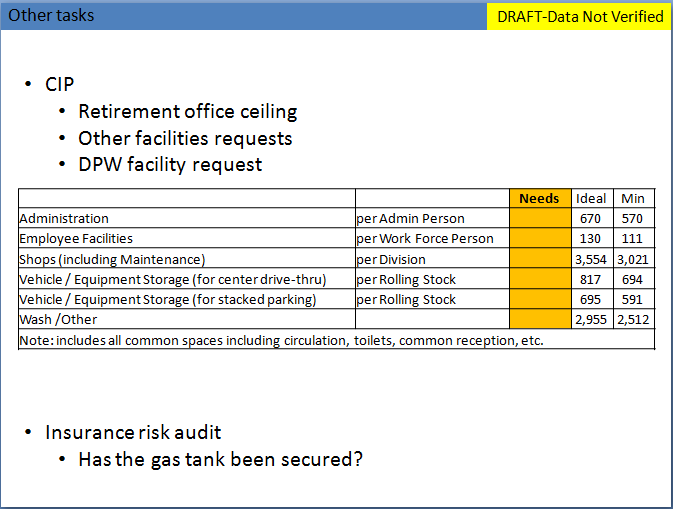
Task: Click the Employee Facilities min value 111
Action: tap(632, 238)
